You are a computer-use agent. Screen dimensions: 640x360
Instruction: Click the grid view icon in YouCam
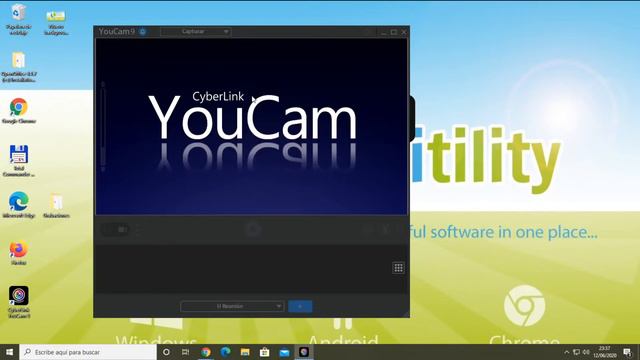(x=398, y=268)
